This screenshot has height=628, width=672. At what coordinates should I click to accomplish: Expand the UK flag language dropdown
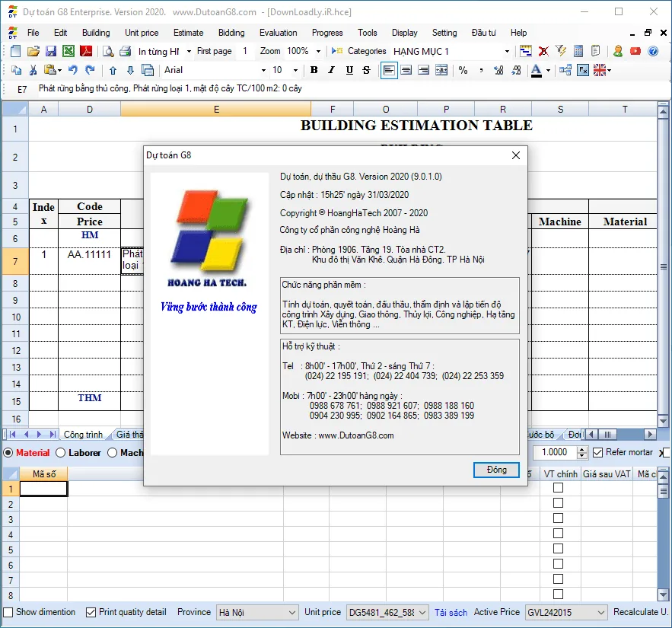coord(609,70)
